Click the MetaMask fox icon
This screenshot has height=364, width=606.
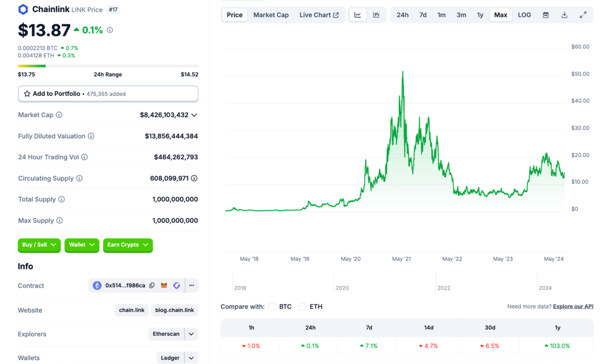click(x=164, y=286)
